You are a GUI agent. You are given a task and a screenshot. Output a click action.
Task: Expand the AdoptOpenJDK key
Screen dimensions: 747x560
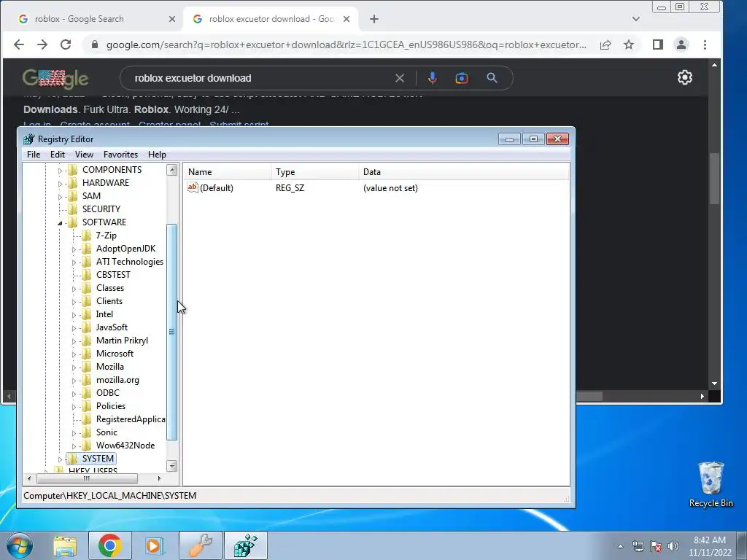[x=74, y=249]
